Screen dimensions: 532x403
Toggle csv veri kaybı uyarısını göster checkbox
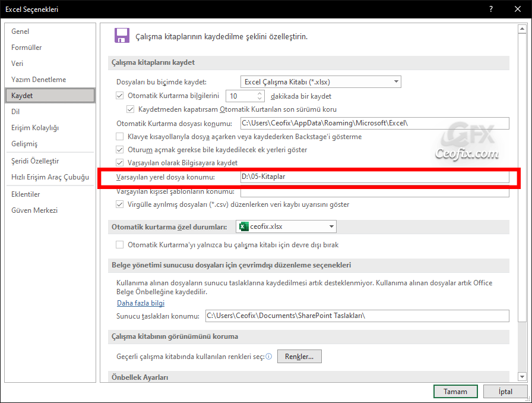pos(119,204)
